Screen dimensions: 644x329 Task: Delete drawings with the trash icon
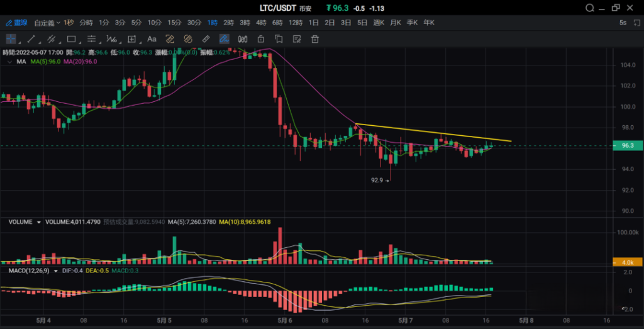pos(315,39)
